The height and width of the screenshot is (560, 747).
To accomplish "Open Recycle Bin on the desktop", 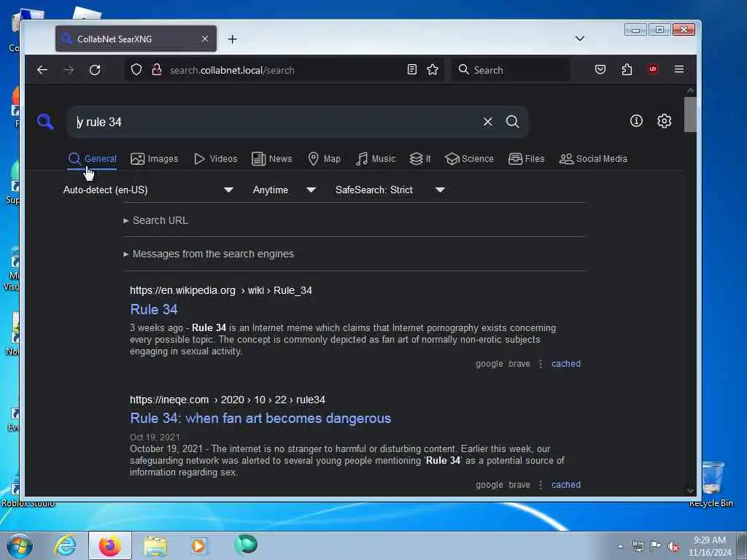I will click(x=712, y=483).
